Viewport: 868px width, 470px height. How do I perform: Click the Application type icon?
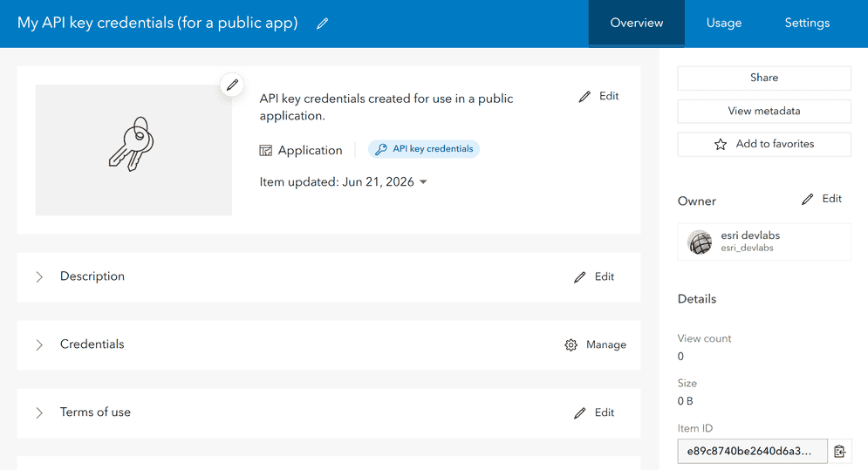pos(266,151)
